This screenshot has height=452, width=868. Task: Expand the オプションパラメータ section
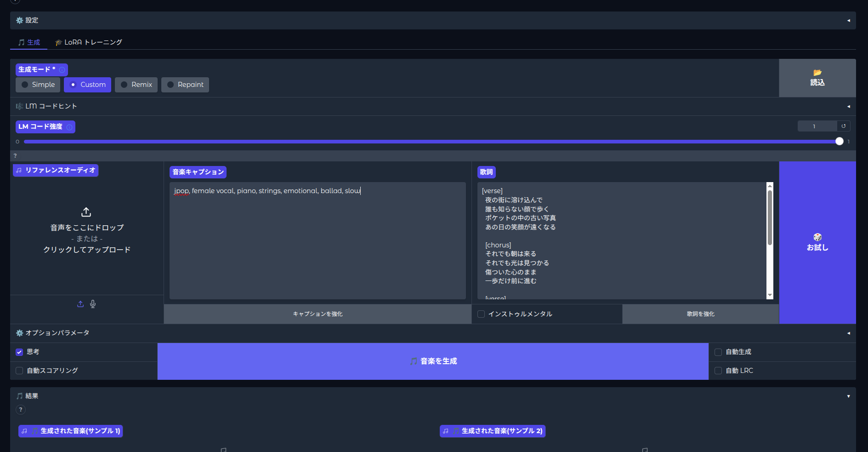[x=433, y=333]
